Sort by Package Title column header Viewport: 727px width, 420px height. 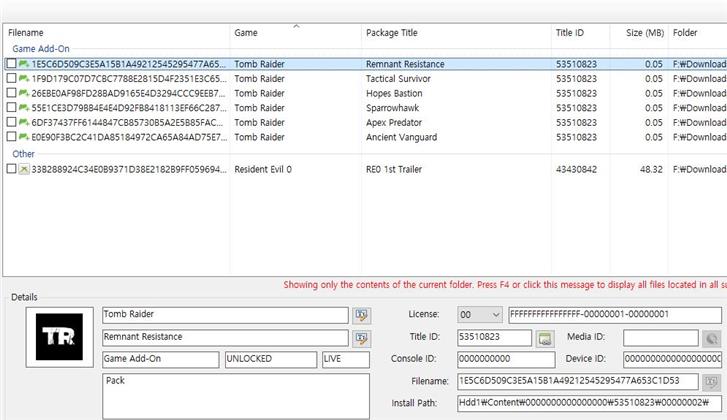pyautogui.click(x=392, y=33)
